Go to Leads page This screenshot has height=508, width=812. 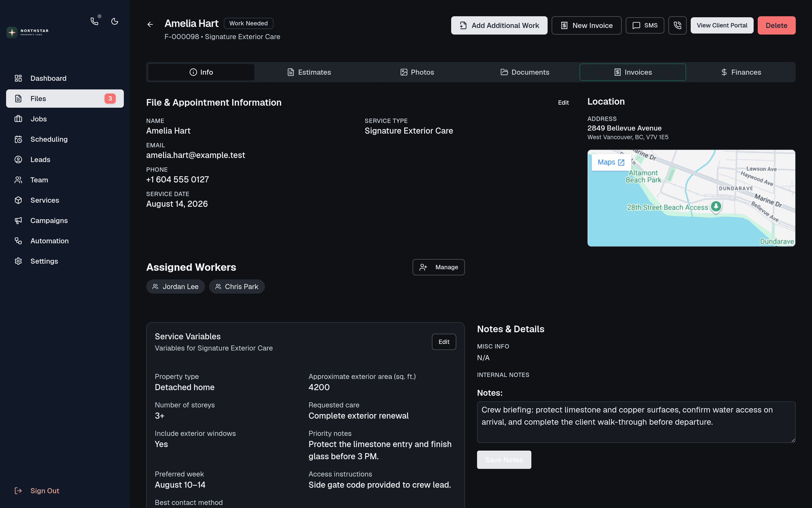(x=65, y=160)
